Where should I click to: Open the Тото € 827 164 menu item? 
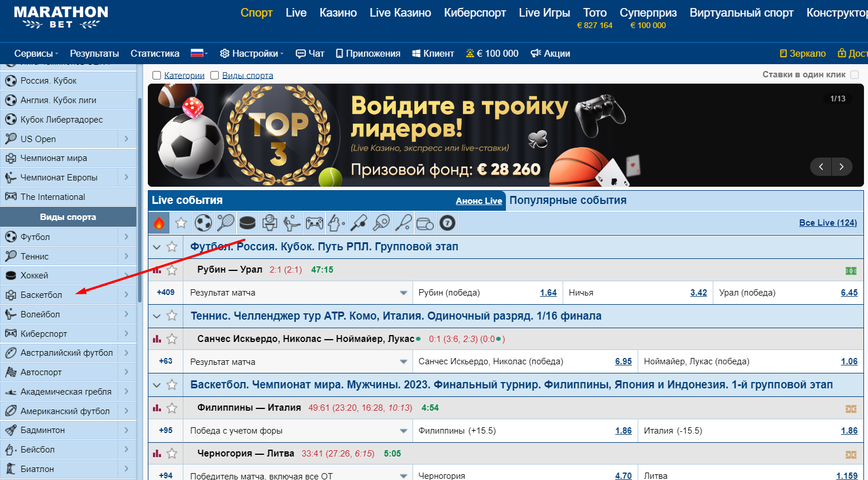pyautogui.click(x=595, y=18)
